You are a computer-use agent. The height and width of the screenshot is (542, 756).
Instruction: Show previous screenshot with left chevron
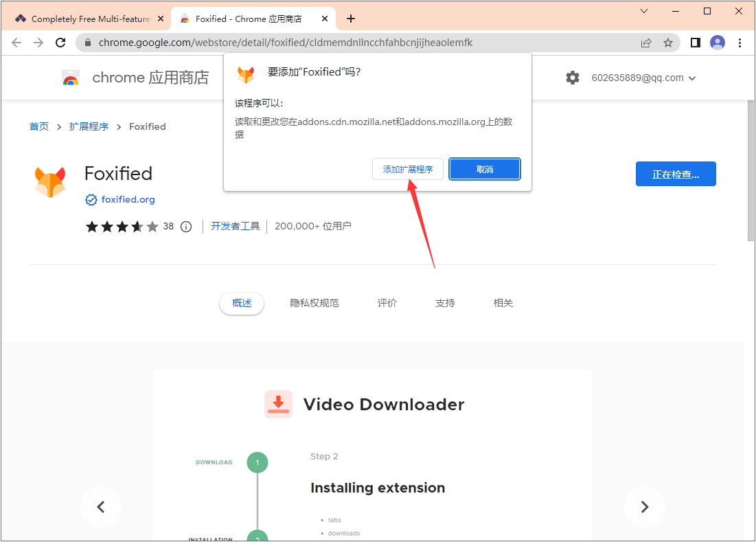coord(101,507)
